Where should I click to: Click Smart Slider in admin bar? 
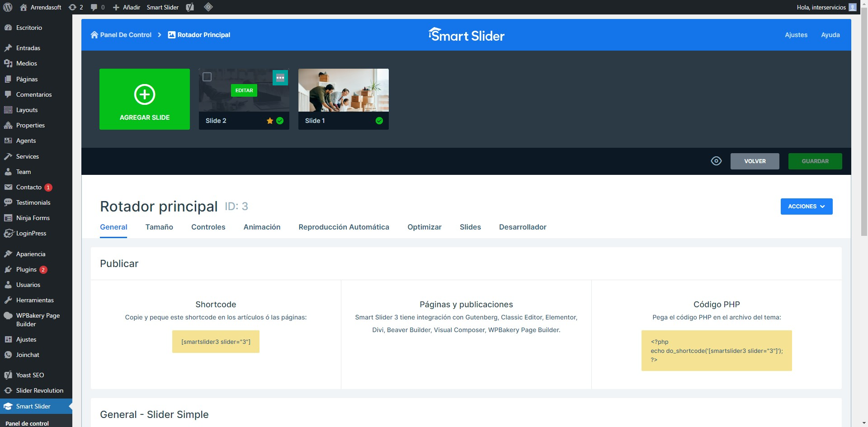click(x=163, y=7)
